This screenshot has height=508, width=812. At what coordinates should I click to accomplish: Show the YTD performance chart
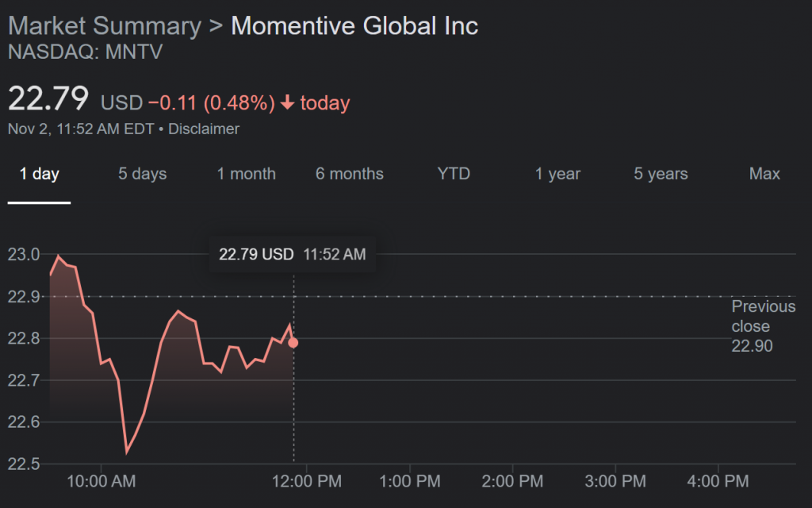pos(454,174)
